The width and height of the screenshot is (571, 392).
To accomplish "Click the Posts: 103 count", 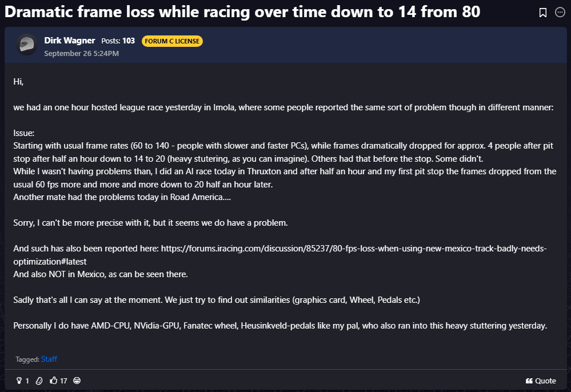I will [x=118, y=41].
